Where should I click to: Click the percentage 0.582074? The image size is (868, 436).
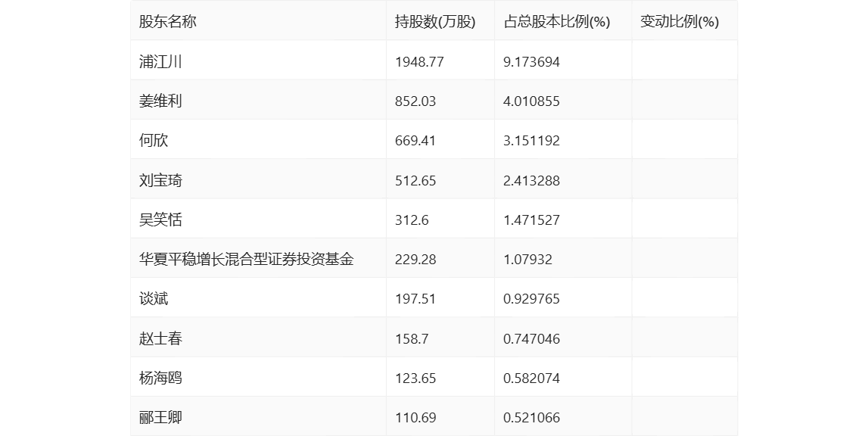(x=531, y=378)
